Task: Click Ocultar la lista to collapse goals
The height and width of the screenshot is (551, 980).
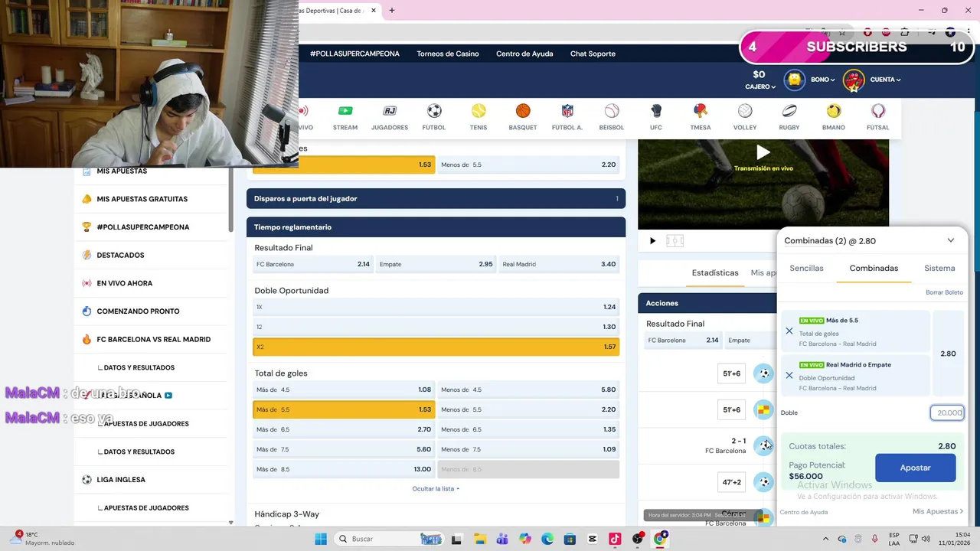Action: coord(436,488)
